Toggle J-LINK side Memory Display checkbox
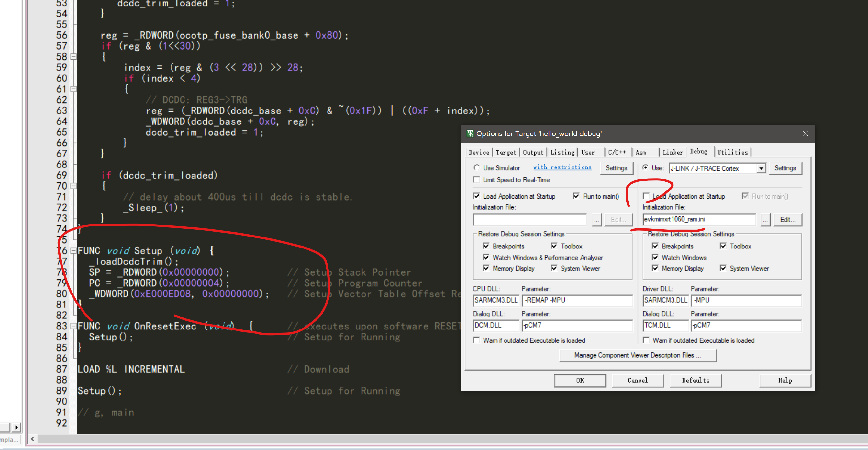 click(x=655, y=269)
